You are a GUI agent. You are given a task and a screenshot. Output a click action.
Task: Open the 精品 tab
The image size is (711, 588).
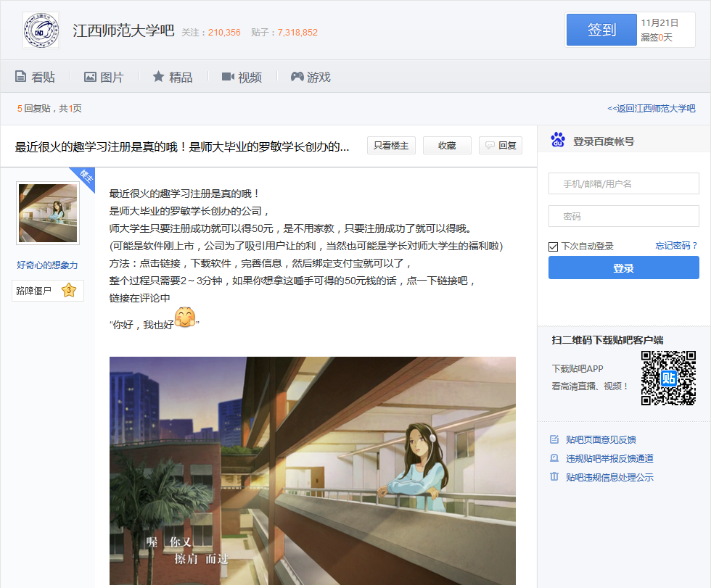pos(173,77)
